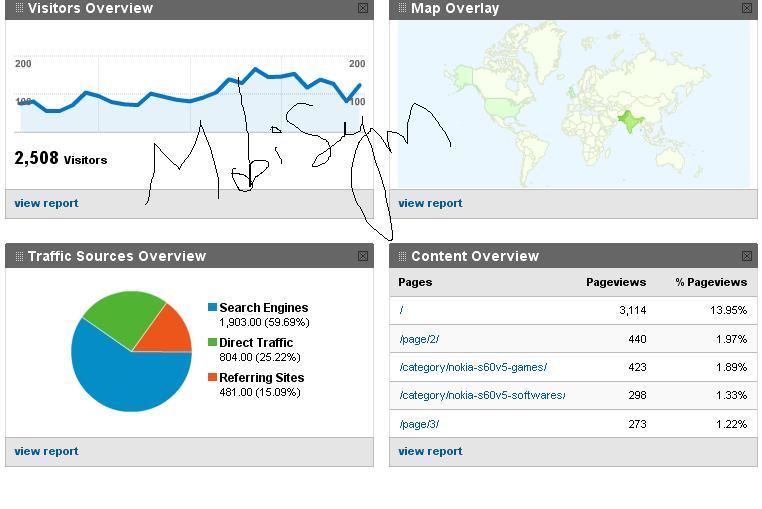
Task: Grab the Visitors Overview drag handle
Action: point(19,8)
